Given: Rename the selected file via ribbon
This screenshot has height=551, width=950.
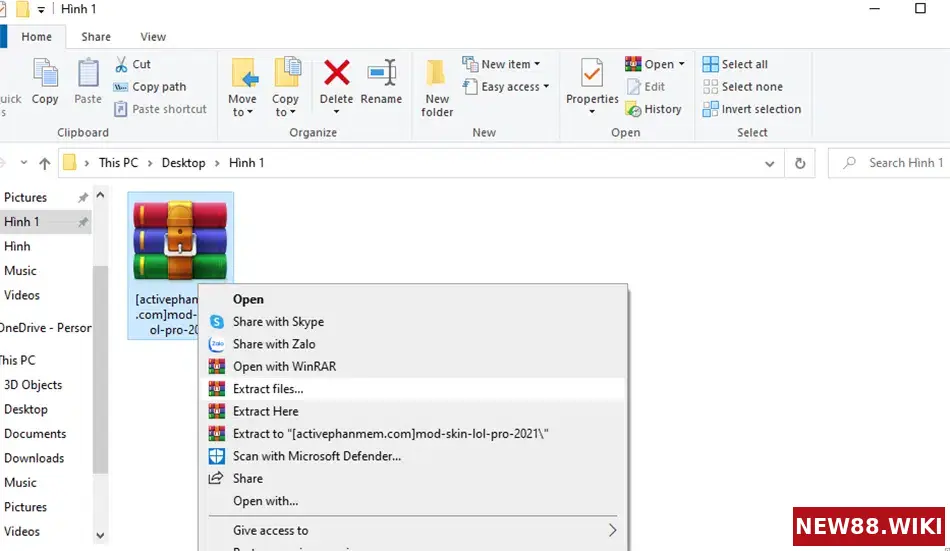Looking at the screenshot, I should pos(381,82).
